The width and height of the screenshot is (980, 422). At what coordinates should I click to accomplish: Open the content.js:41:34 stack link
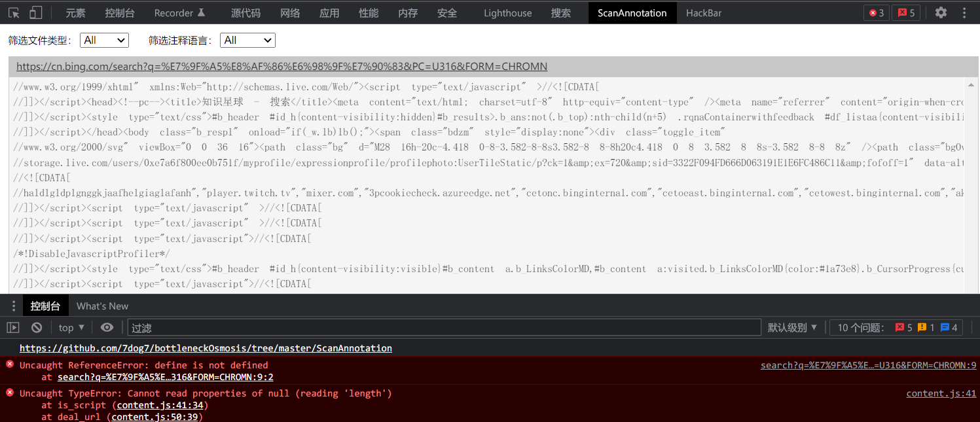coord(161,405)
